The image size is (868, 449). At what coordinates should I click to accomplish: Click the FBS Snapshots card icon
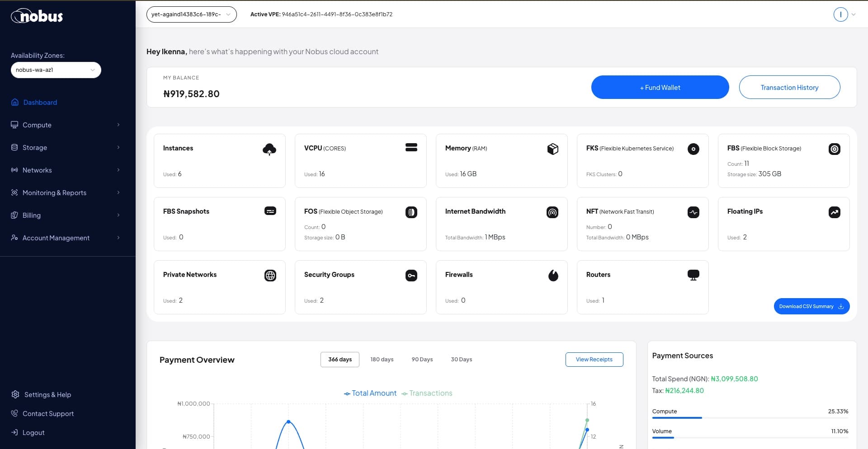pyautogui.click(x=270, y=211)
